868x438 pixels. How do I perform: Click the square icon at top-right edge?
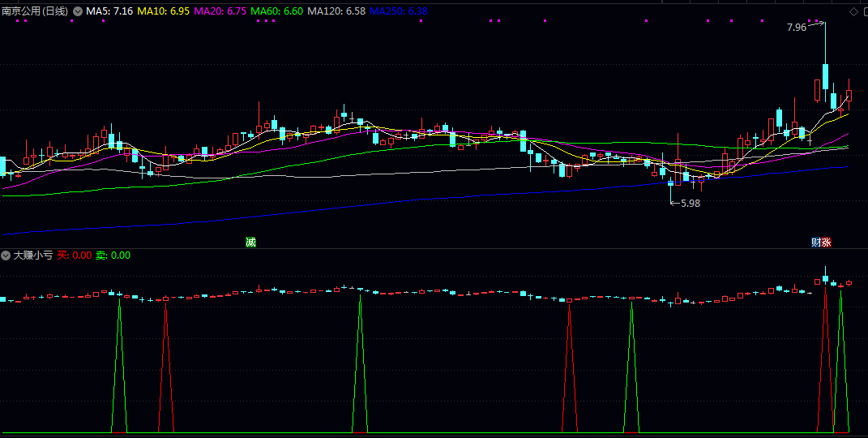pos(865,11)
